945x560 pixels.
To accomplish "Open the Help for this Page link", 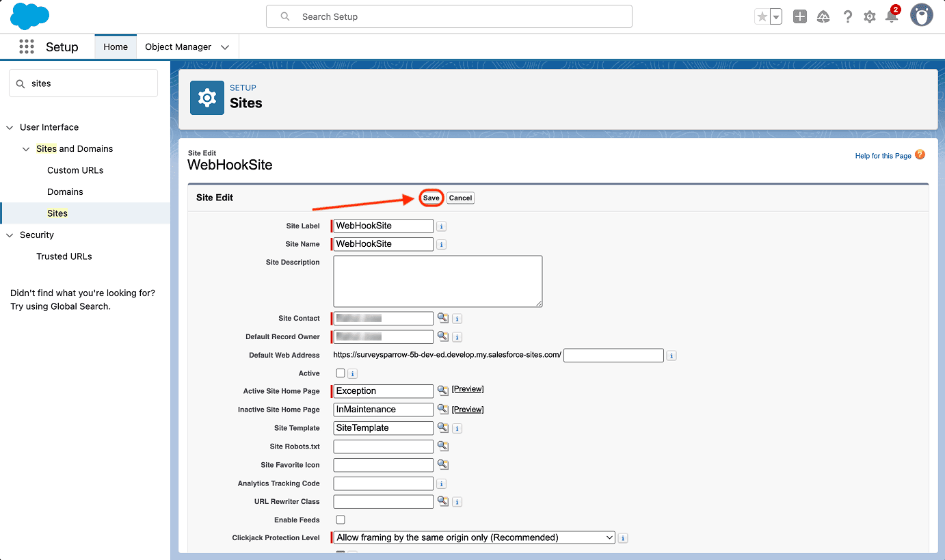I will pyautogui.click(x=883, y=156).
